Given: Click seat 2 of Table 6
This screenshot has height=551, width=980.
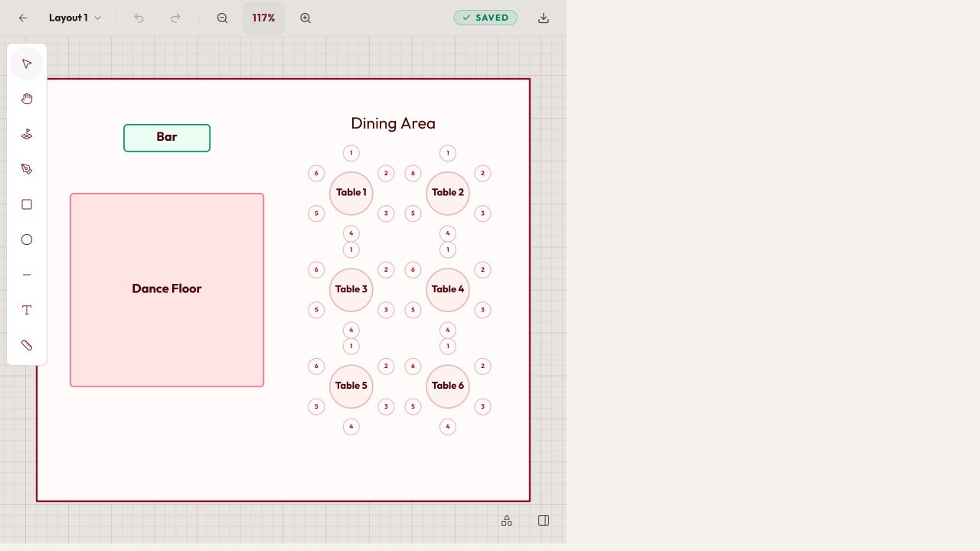Looking at the screenshot, I should [482, 366].
